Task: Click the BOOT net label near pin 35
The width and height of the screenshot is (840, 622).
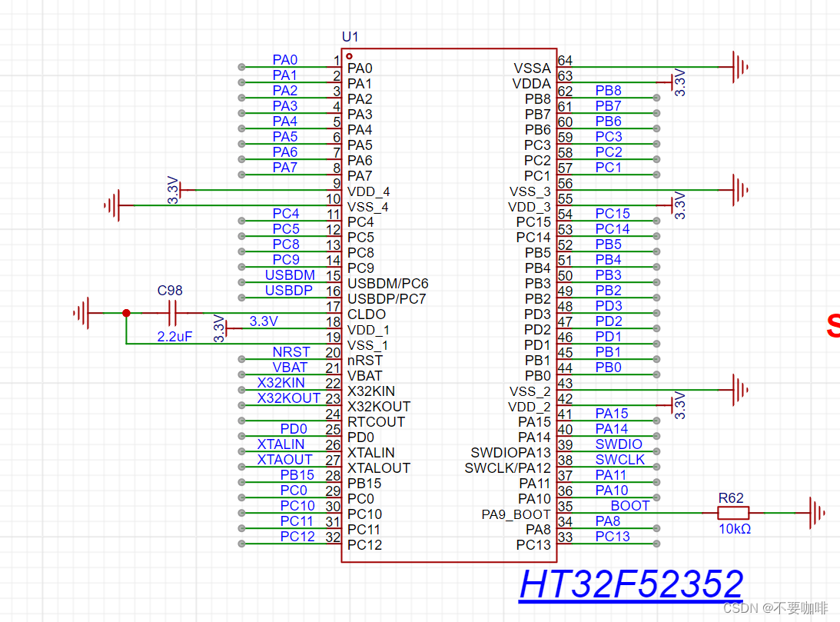Action: point(629,505)
